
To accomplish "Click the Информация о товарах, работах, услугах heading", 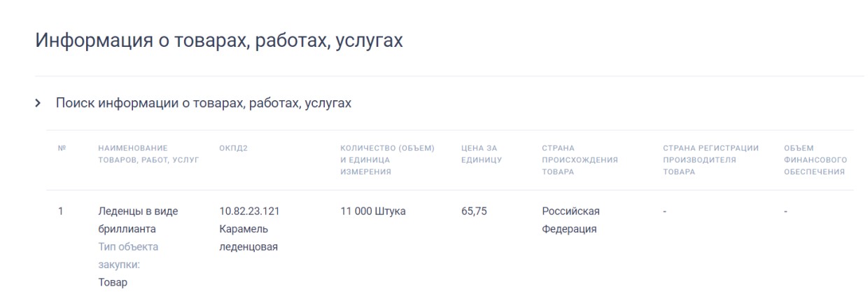I will pyautogui.click(x=218, y=40).
